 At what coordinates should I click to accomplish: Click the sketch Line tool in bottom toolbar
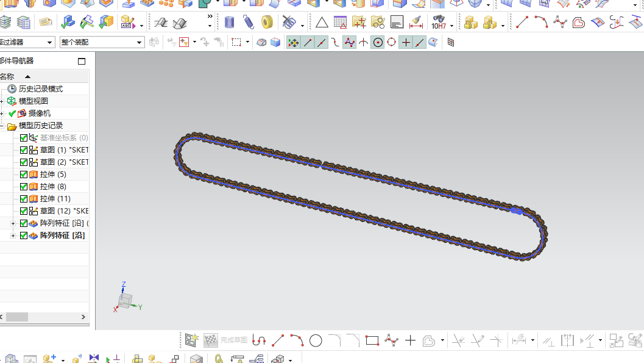pyautogui.click(x=278, y=341)
